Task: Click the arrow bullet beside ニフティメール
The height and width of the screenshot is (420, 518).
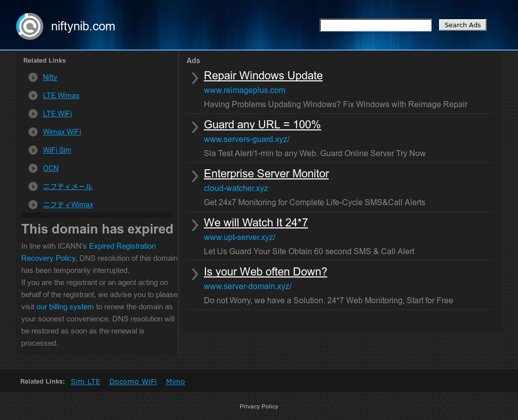Action: pyautogui.click(x=33, y=186)
